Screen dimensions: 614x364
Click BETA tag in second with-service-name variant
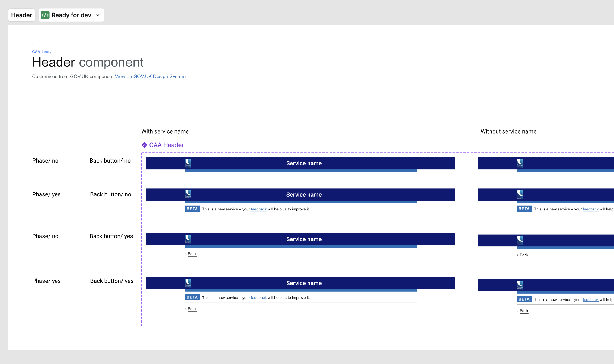(x=192, y=209)
